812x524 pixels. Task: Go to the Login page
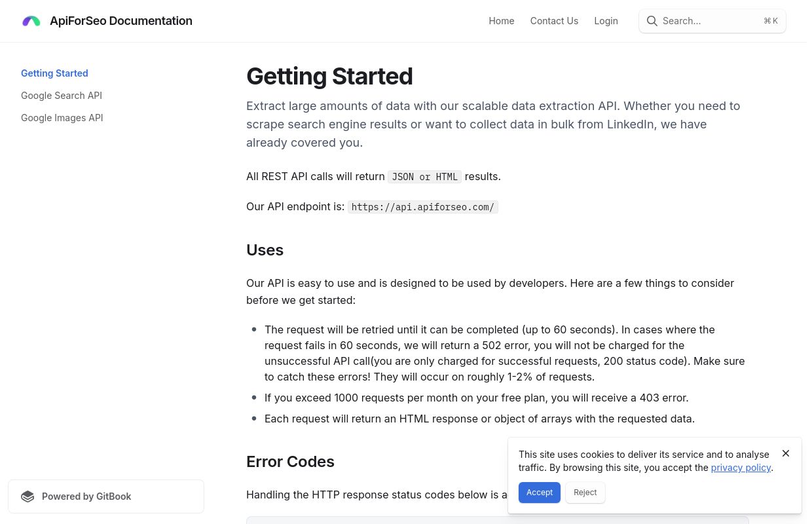pyautogui.click(x=606, y=21)
